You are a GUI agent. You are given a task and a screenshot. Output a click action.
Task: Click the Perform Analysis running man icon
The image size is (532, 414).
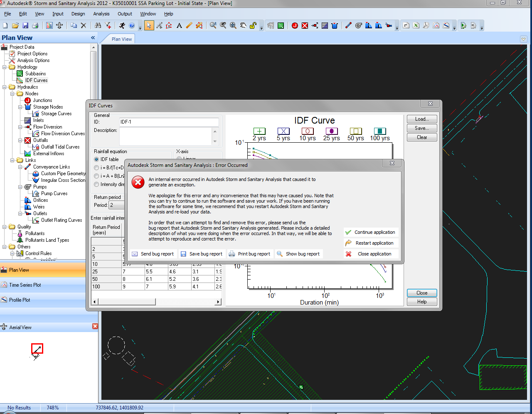pyautogui.click(x=122, y=25)
